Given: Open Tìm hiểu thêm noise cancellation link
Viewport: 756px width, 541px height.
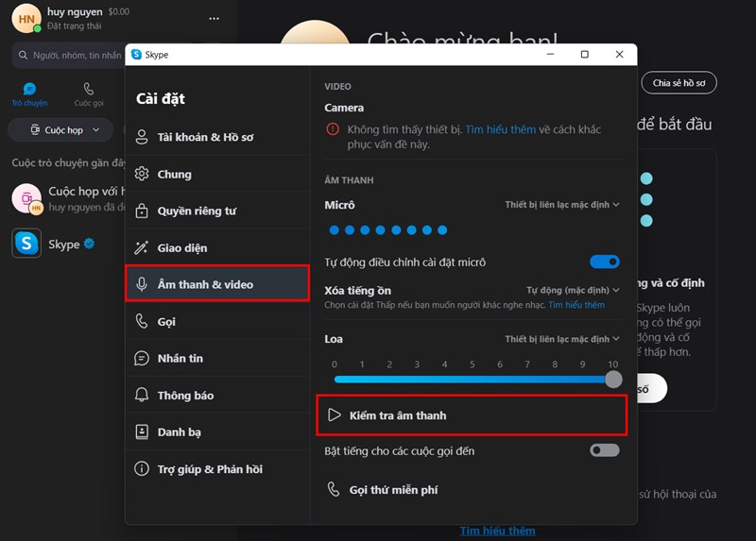Looking at the screenshot, I should click(x=576, y=305).
